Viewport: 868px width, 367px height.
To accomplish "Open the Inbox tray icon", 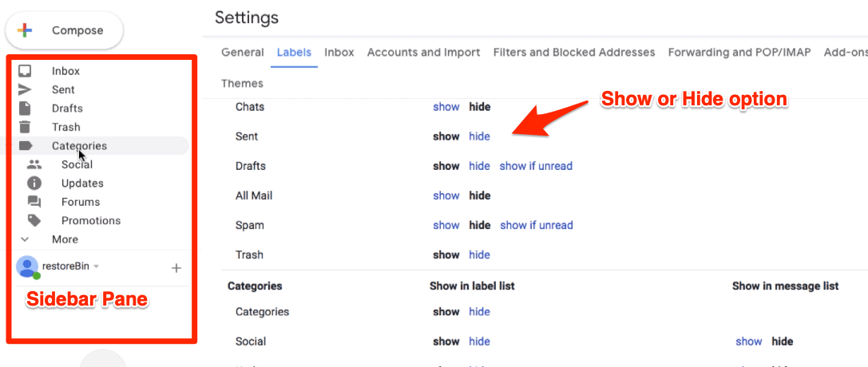I will pyautogui.click(x=25, y=71).
